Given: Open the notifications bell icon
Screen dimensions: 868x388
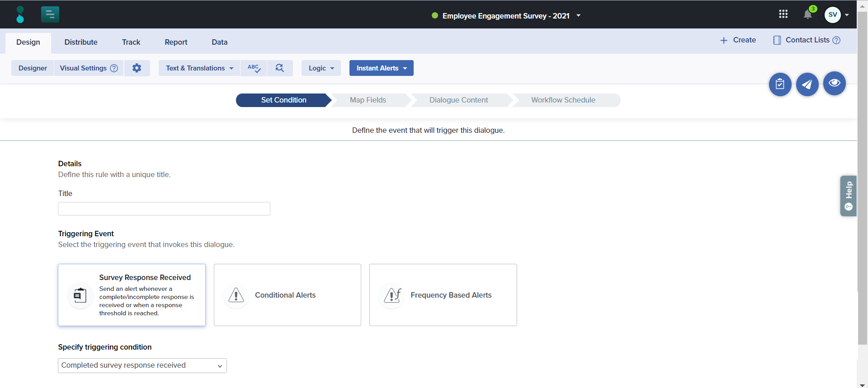Looking at the screenshot, I should [807, 15].
